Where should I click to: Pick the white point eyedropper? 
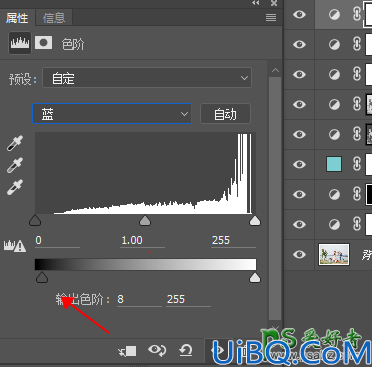(x=15, y=187)
